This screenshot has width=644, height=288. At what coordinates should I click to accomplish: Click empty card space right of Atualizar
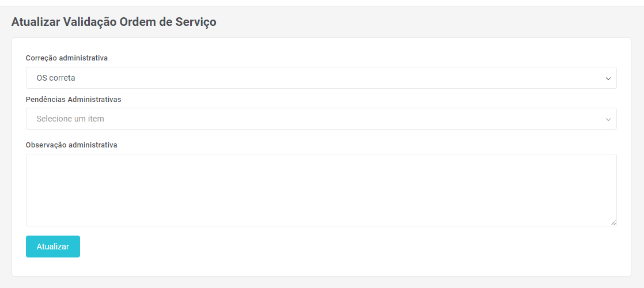(346, 247)
